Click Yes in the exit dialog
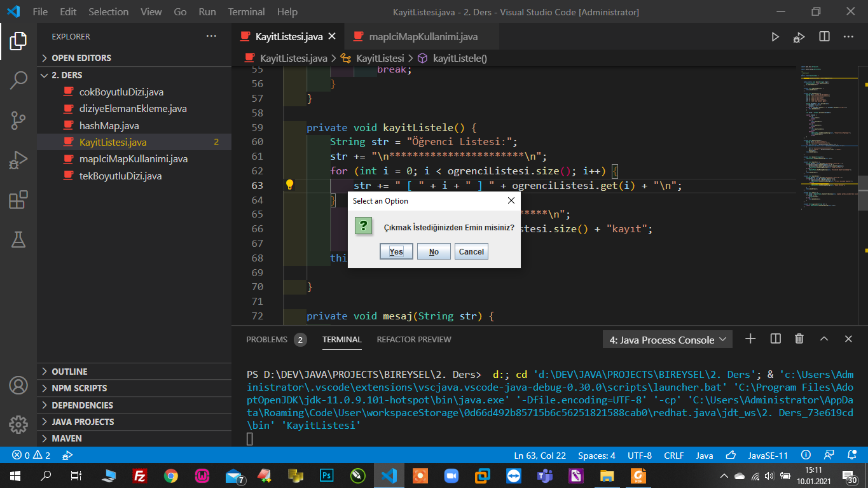 coord(396,251)
